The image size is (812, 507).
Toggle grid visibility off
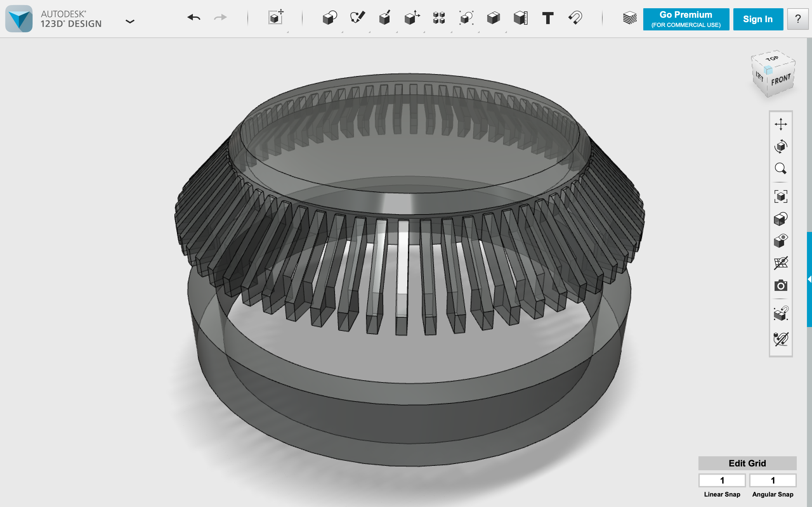pyautogui.click(x=781, y=263)
